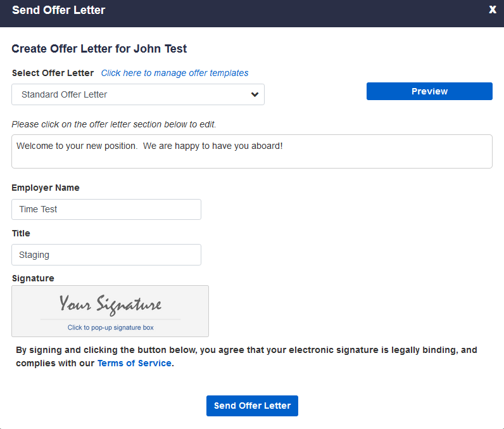Click the Create Offer Letter for John Test heading
This screenshot has width=504, height=429.
99,49
